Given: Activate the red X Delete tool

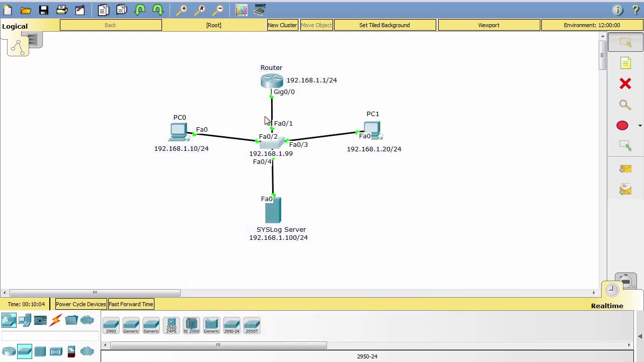Looking at the screenshot, I should pos(625,83).
